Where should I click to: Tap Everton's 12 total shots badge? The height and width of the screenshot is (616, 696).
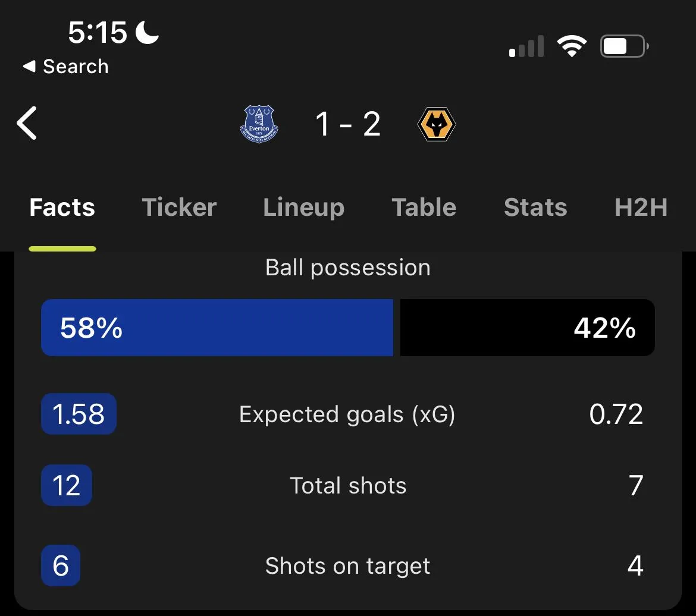coord(67,486)
